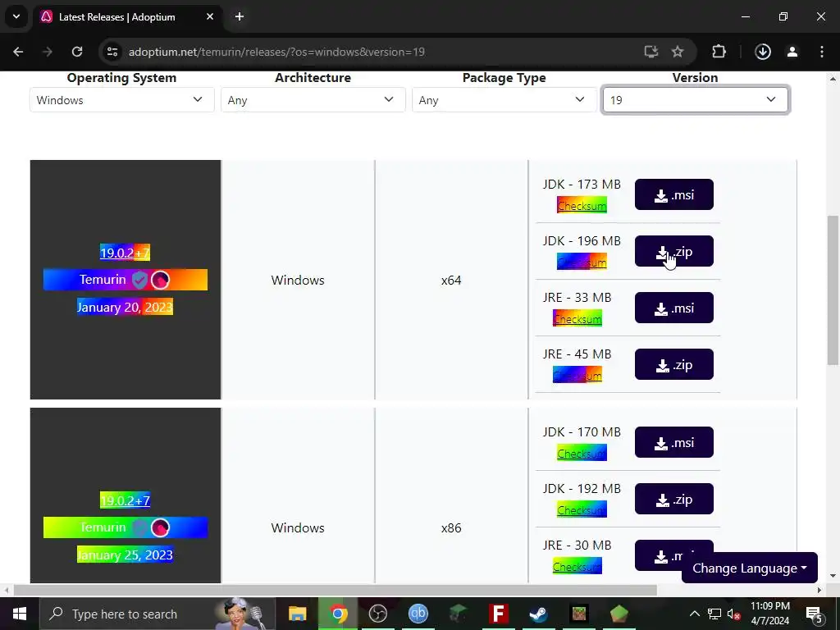
Task: Open the red F app in the taskbar
Action: point(498,614)
